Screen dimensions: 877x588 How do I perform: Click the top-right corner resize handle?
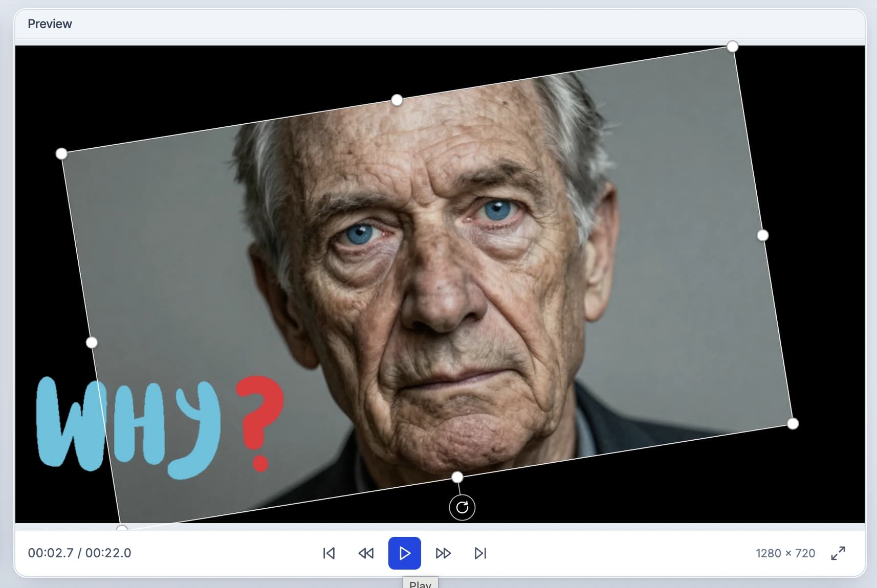click(x=733, y=47)
